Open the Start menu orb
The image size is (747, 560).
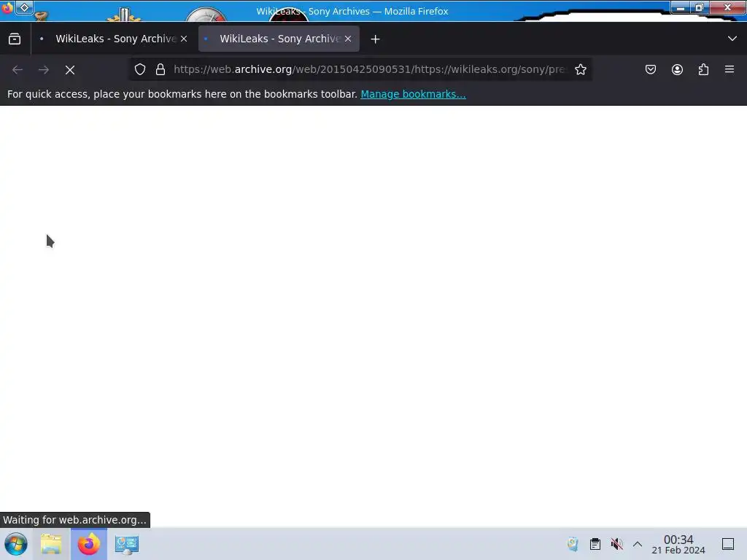(x=16, y=544)
